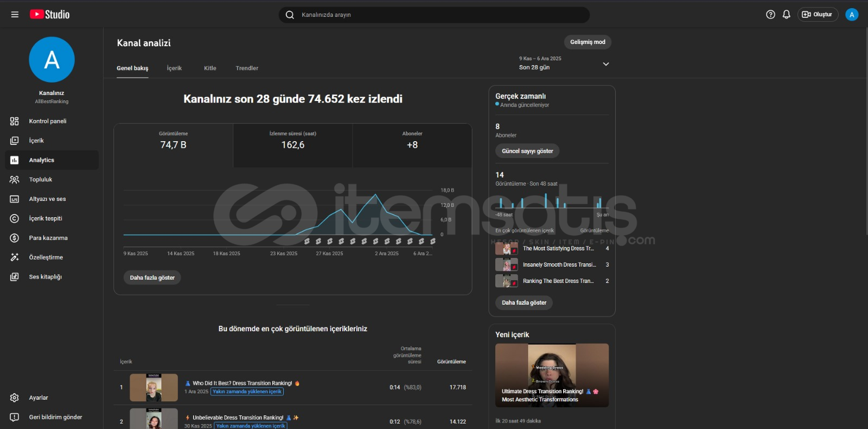Open the help question mark icon
868x429 pixels.
point(770,15)
